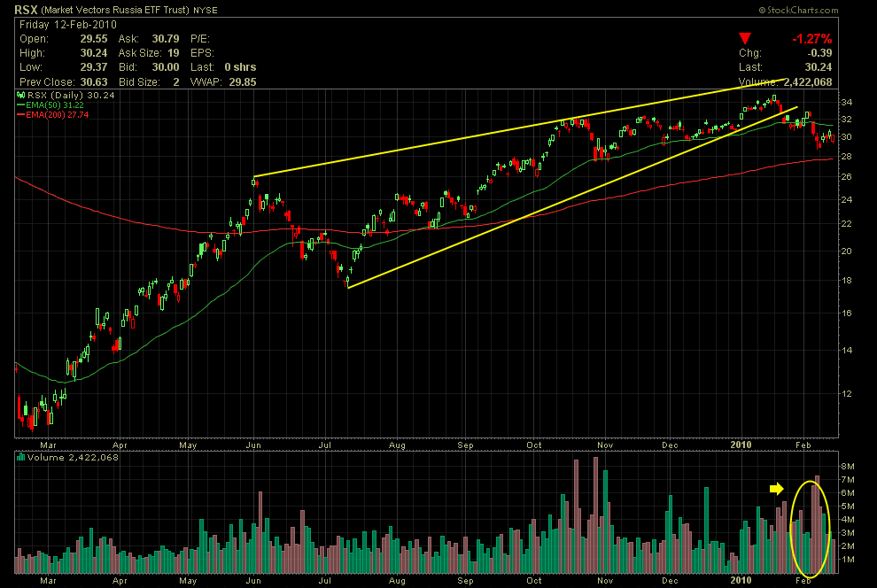Click the Chg value -0.39
The image size is (877, 588).
(x=819, y=53)
